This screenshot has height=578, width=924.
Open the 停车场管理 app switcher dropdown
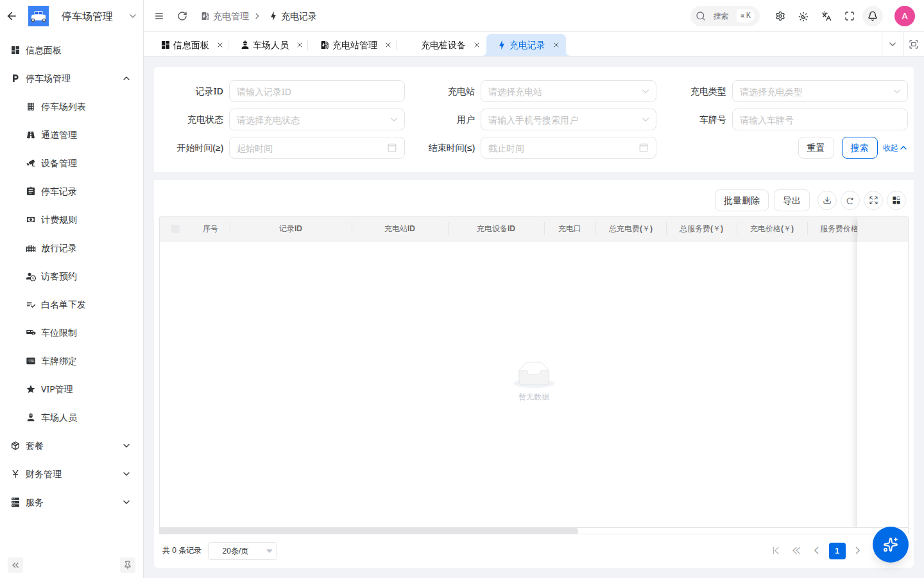pyautogui.click(x=133, y=16)
